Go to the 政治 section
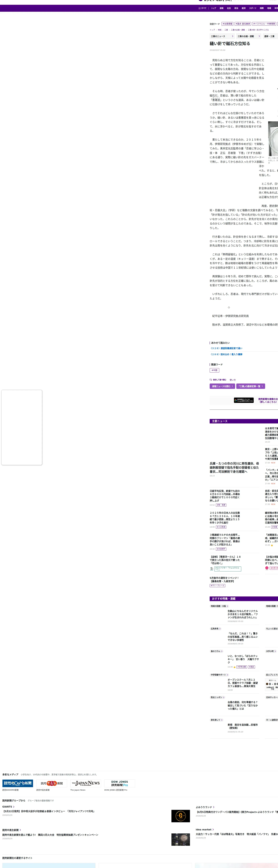 [x=236, y=8]
